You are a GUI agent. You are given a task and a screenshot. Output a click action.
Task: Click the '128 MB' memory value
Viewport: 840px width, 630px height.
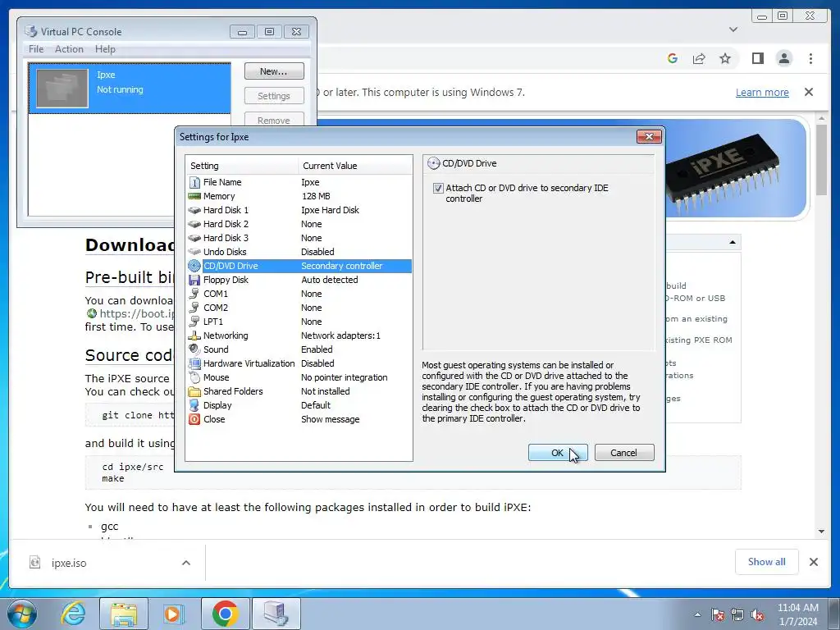pyautogui.click(x=316, y=196)
